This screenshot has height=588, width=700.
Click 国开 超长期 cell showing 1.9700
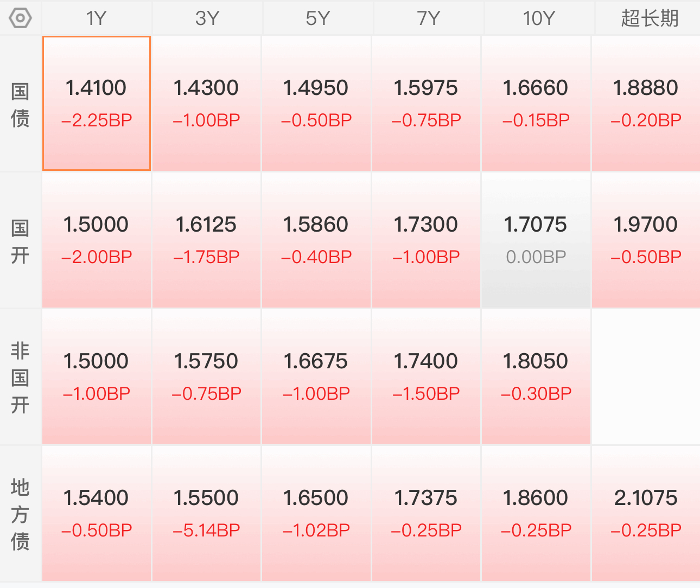(646, 240)
